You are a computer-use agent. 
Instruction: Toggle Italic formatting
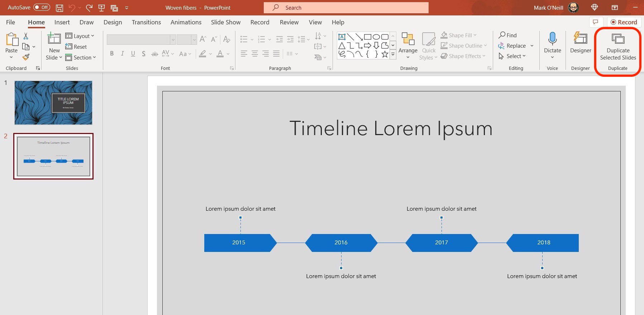[x=122, y=54]
